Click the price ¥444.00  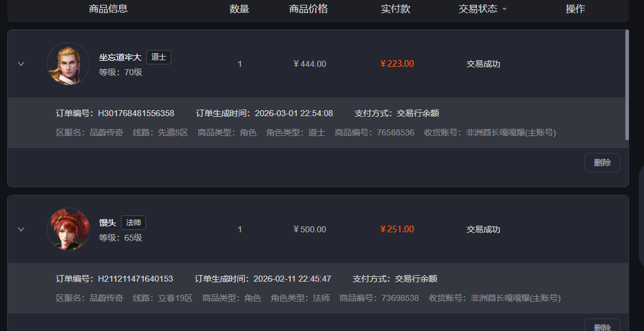click(x=310, y=64)
